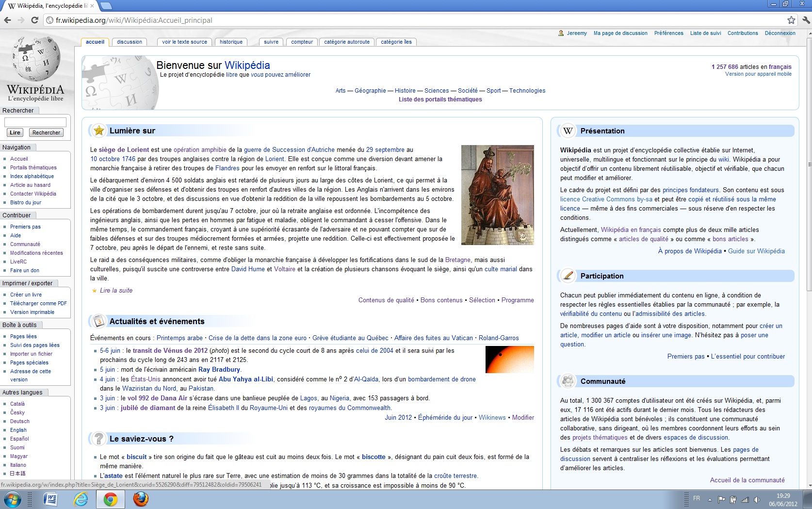Open Article au hasard in sidebar
The image size is (812, 509).
click(x=30, y=185)
